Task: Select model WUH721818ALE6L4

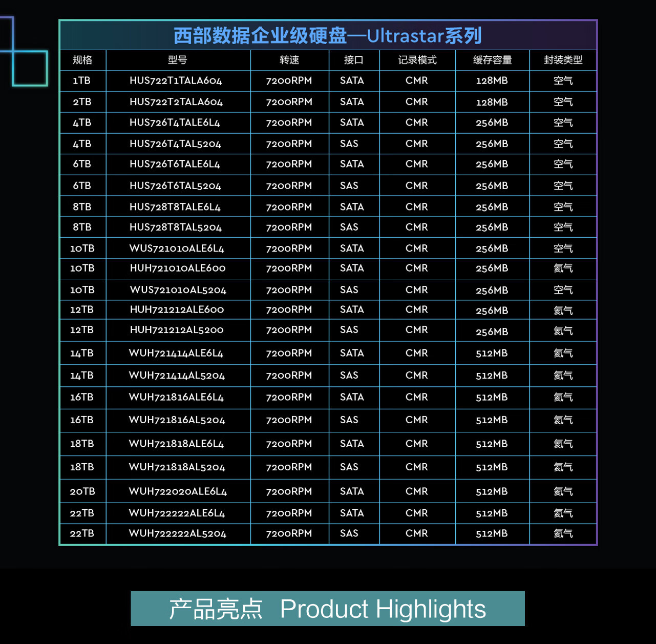Action: [x=176, y=444]
